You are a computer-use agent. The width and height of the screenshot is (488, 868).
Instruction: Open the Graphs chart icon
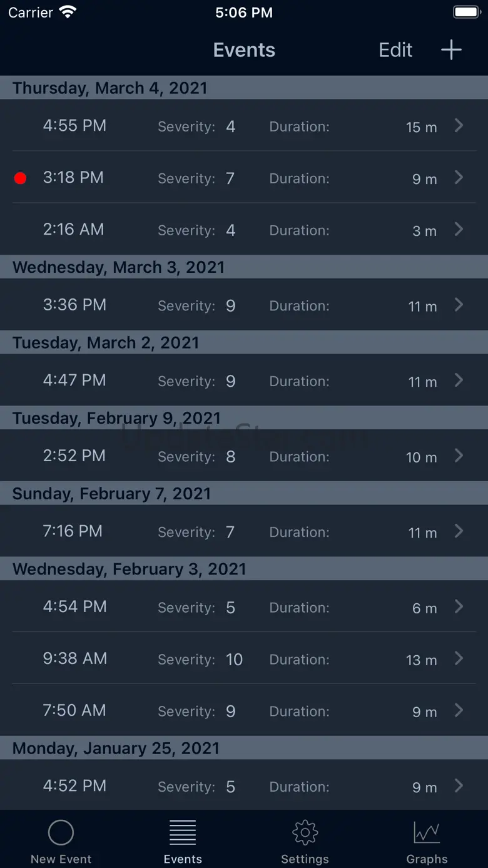click(x=427, y=832)
